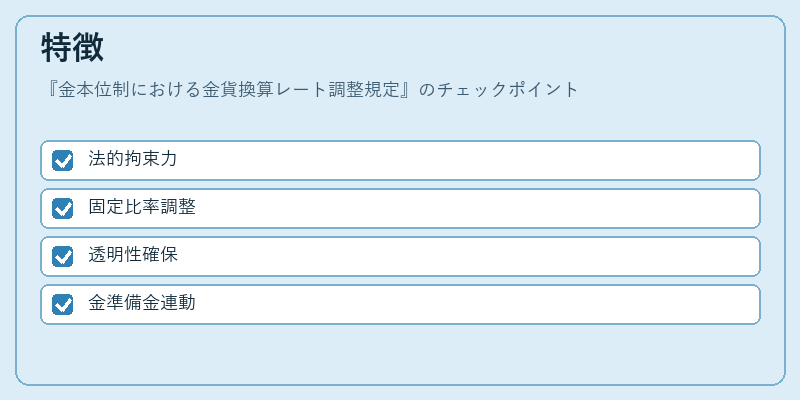800x400 pixels.
Task: Click the white checkmark icon beside 法的拘束力
Action: pos(63,161)
